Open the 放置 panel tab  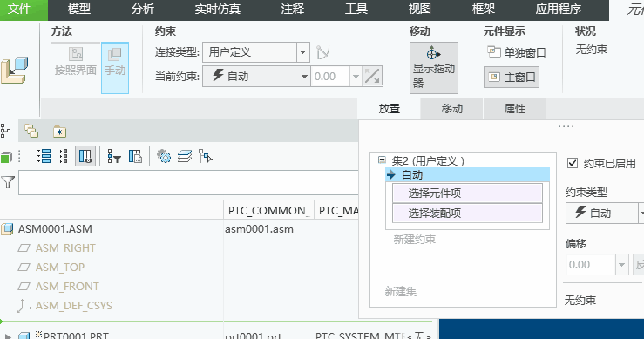389,108
